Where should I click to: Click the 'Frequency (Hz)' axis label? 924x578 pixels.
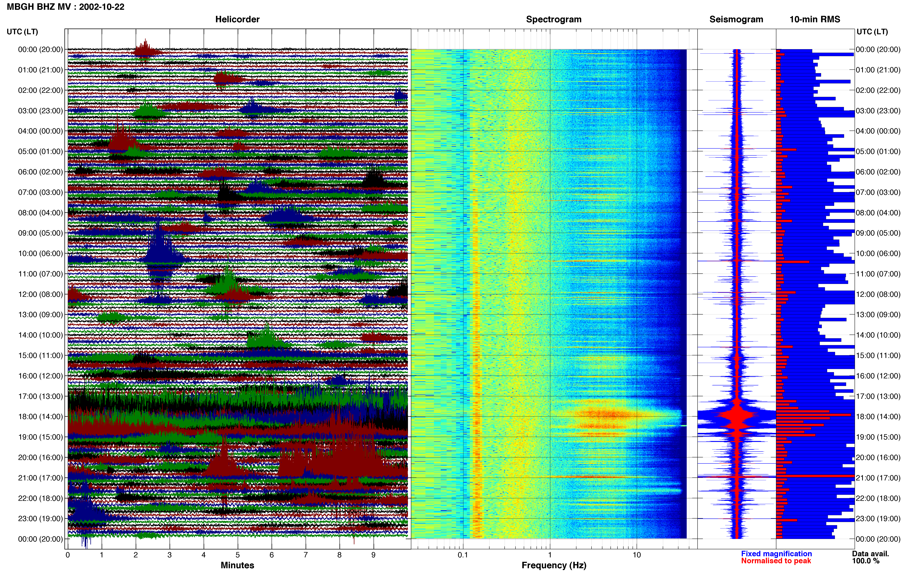pyautogui.click(x=554, y=565)
